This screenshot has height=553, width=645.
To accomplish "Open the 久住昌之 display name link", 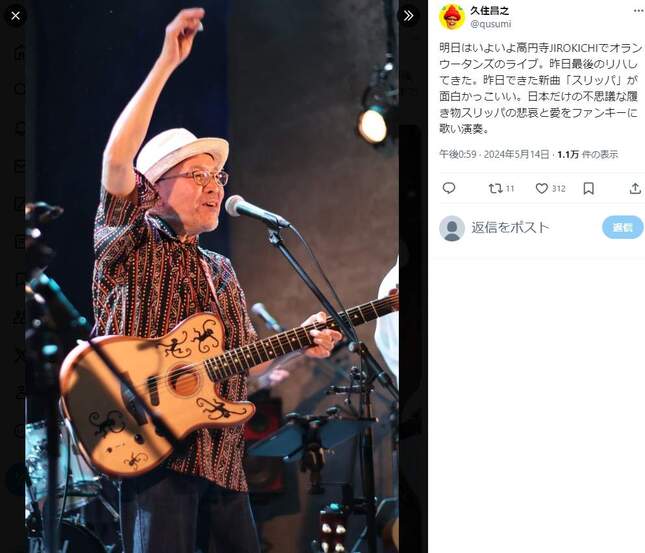I will coord(490,11).
